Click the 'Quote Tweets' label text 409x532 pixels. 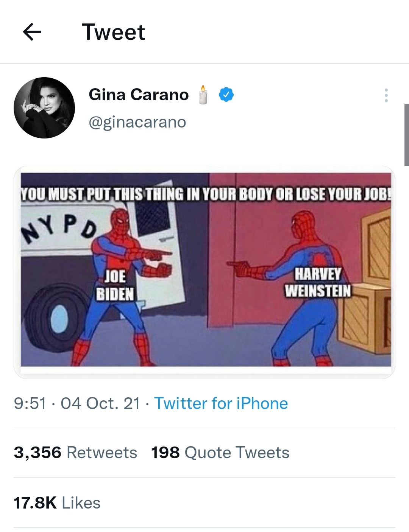(x=237, y=452)
